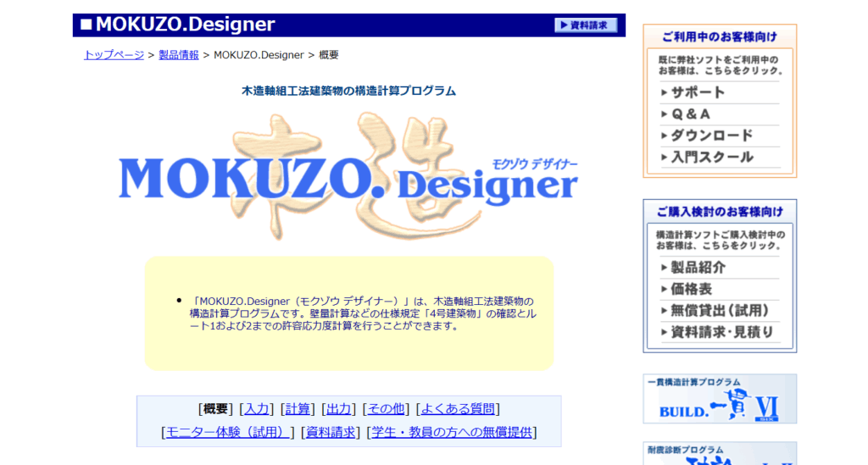Go to the 入力 page link

[x=256, y=408]
